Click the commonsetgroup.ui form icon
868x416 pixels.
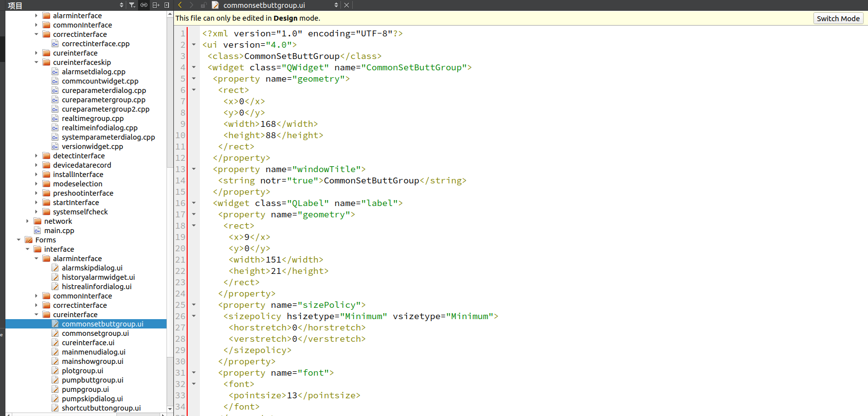point(55,333)
